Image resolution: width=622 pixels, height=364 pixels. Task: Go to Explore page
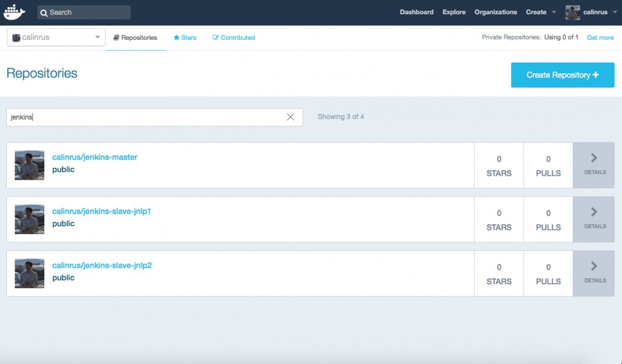click(x=454, y=12)
